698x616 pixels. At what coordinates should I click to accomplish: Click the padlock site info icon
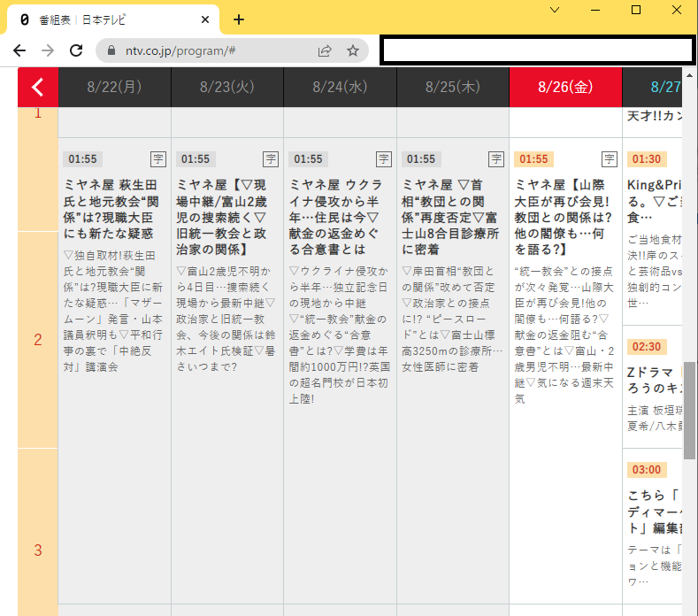pos(111,50)
